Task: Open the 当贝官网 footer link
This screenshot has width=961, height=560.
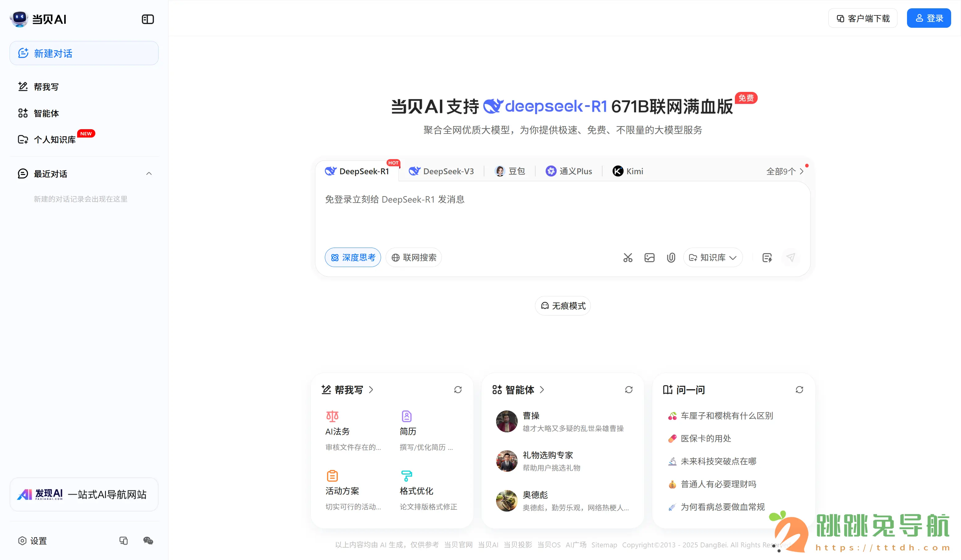Action: click(x=458, y=545)
